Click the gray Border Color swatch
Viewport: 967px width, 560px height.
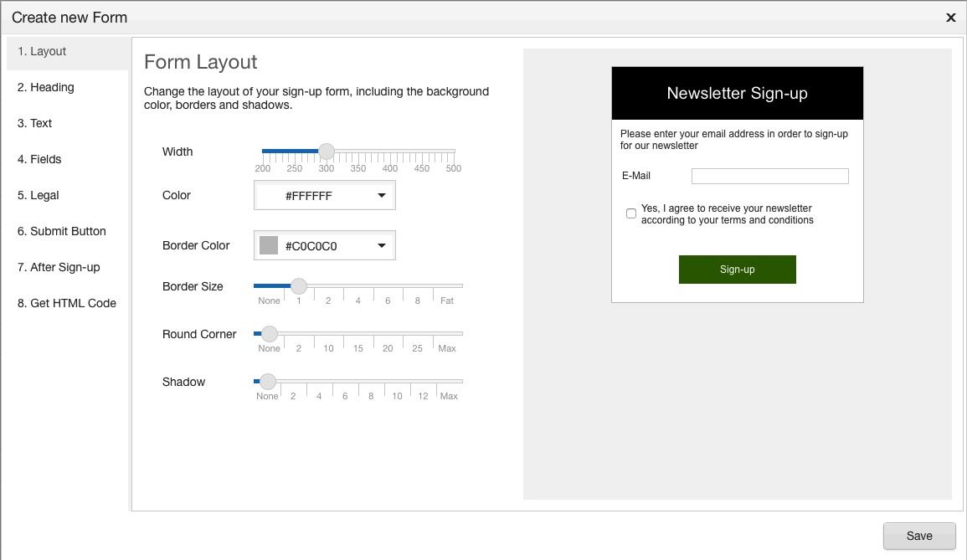pos(268,245)
